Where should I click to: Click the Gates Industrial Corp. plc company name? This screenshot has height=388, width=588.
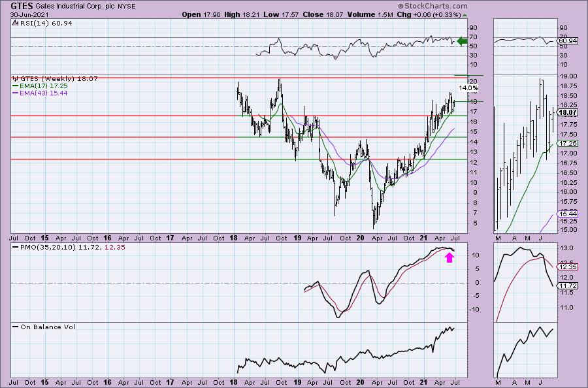pos(74,7)
